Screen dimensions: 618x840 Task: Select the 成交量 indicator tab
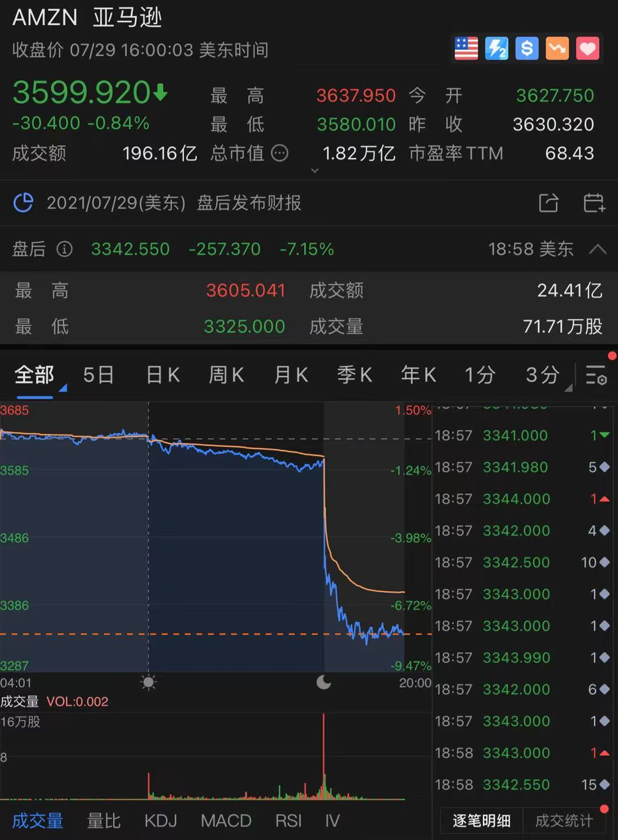coord(38,821)
